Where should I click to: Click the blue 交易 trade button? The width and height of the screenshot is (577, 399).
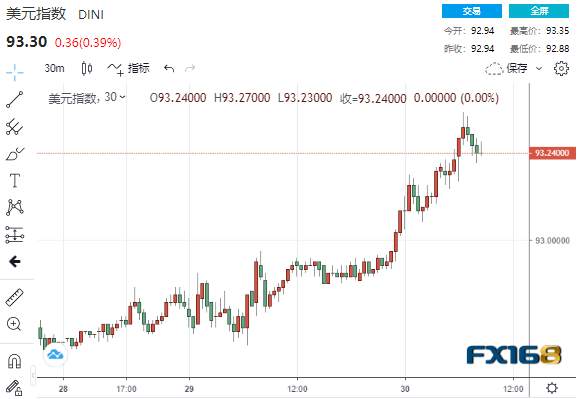[x=472, y=11]
